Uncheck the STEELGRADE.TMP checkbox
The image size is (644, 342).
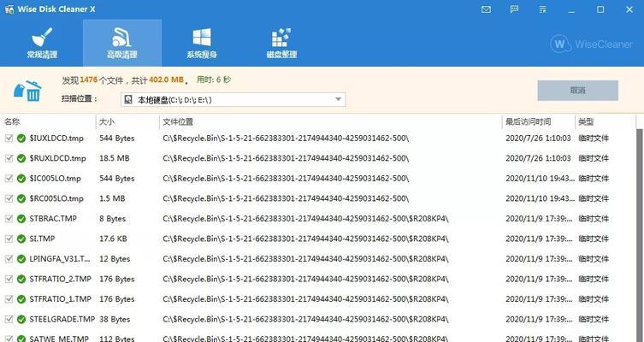point(9,319)
